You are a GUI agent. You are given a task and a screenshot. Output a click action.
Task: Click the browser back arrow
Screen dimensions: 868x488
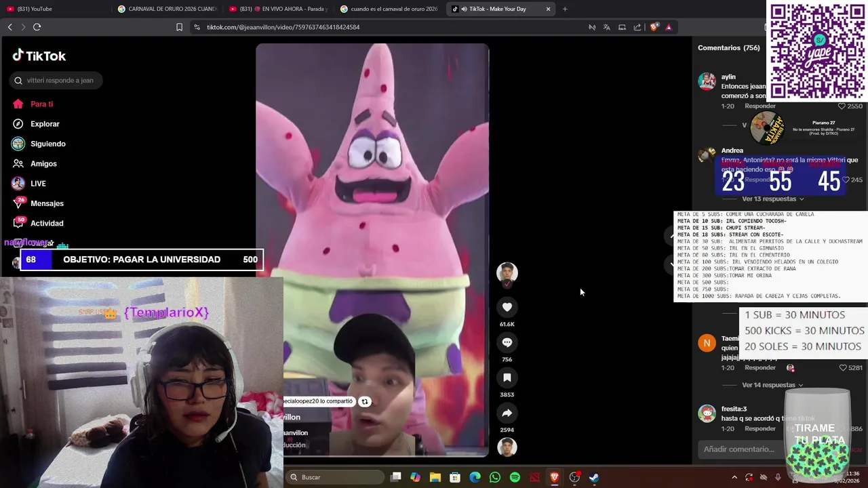tap(9, 27)
